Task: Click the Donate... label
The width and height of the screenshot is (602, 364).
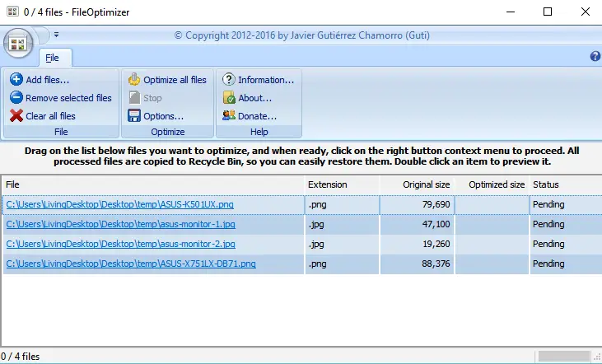Action: tap(257, 116)
